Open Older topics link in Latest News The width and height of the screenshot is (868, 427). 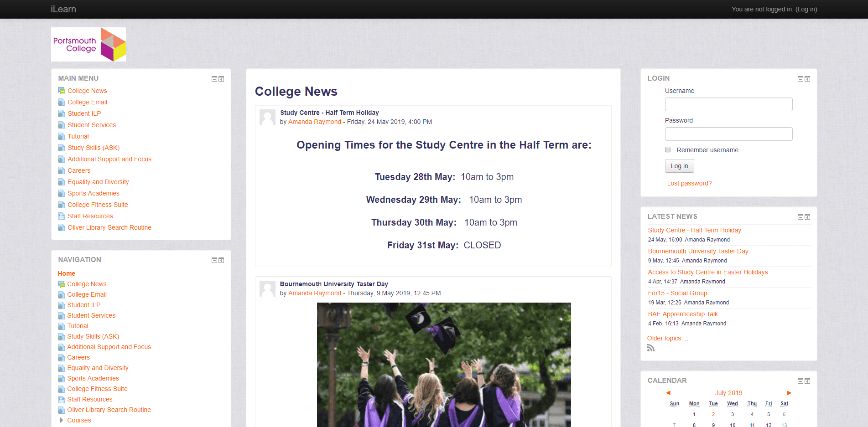(667, 338)
